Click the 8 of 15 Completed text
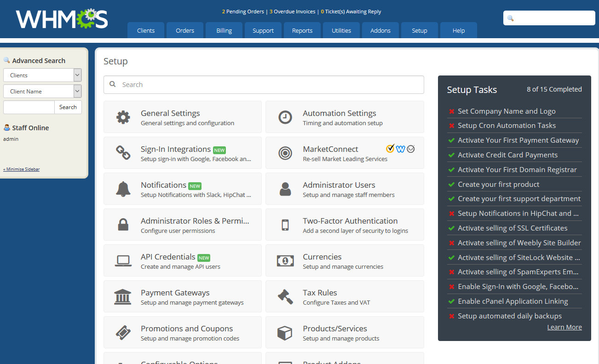 (554, 89)
